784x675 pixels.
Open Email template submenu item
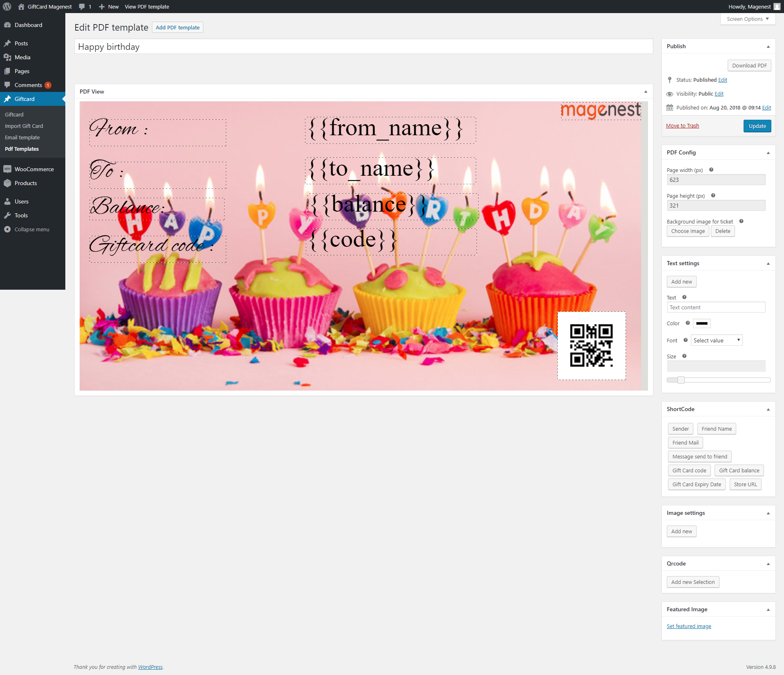point(22,137)
